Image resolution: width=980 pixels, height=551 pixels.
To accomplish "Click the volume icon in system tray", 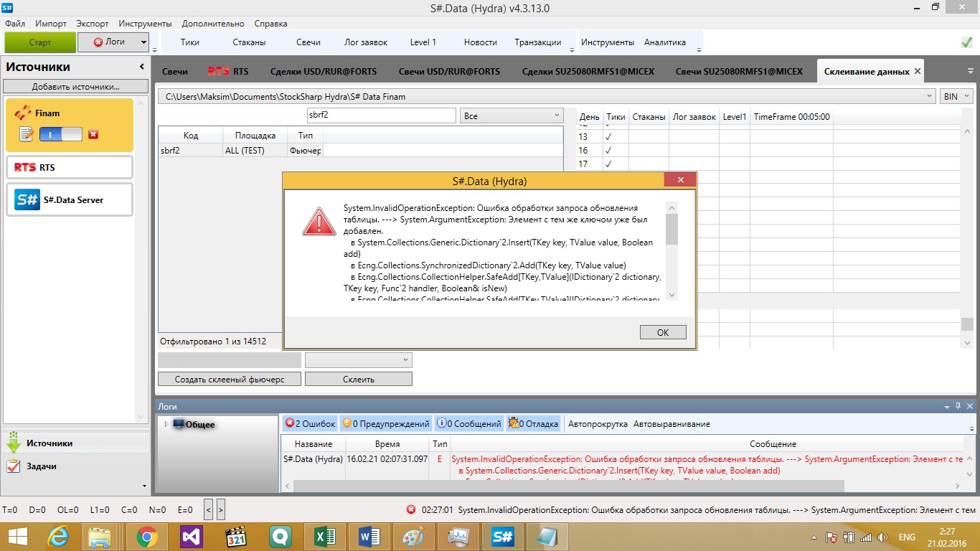I will coord(883,537).
